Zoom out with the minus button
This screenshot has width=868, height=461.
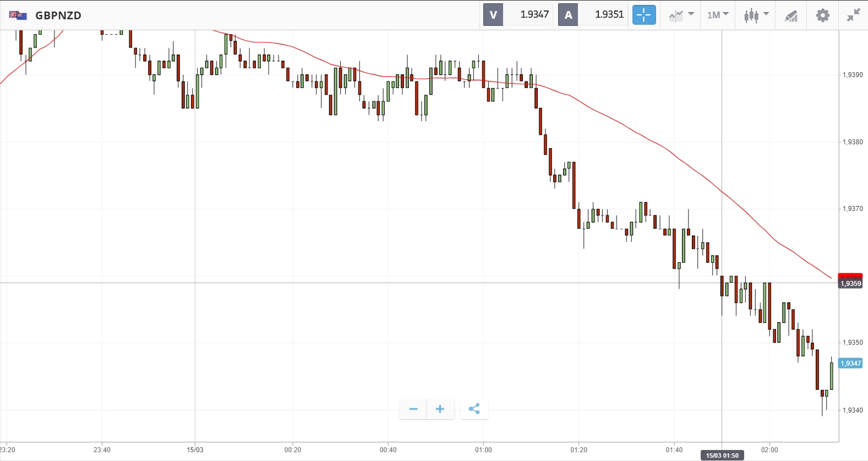tap(413, 409)
